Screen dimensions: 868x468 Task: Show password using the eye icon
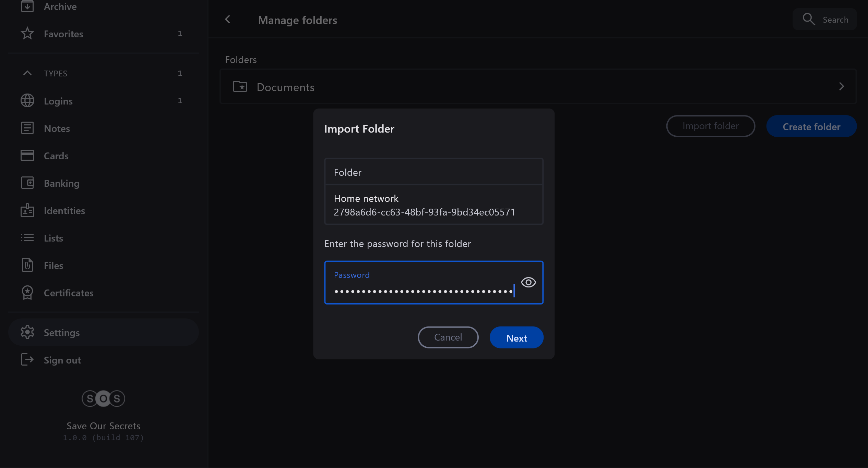click(x=528, y=282)
